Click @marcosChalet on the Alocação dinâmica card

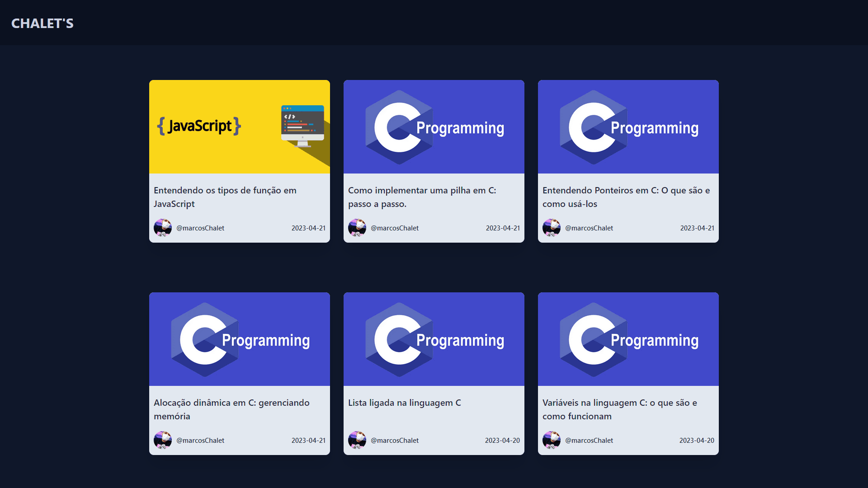(200, 441)
